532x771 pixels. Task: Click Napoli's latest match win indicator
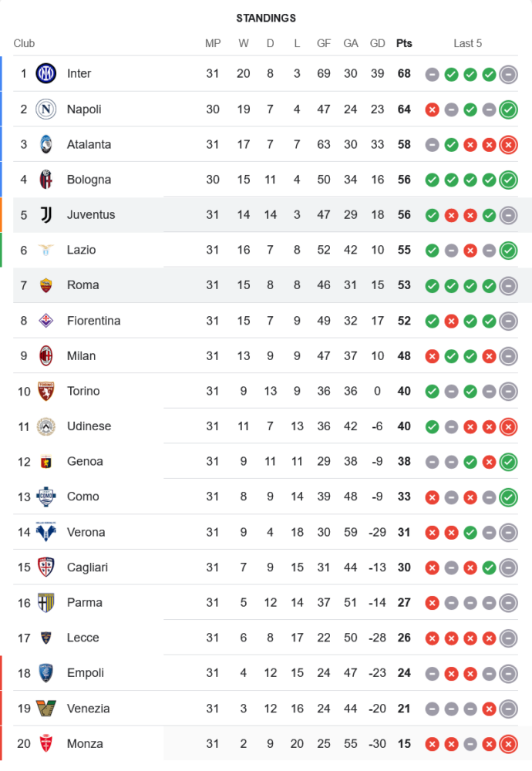(x=508, y=109)
